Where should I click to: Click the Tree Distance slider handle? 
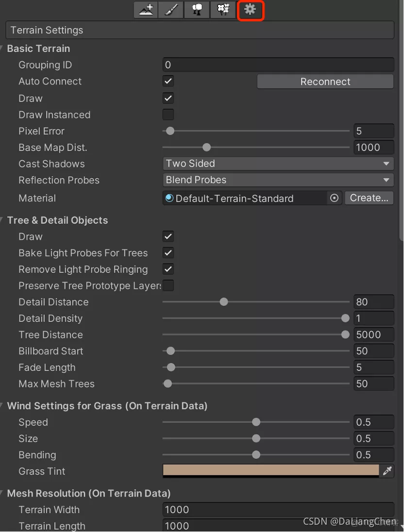coord(345,334)
